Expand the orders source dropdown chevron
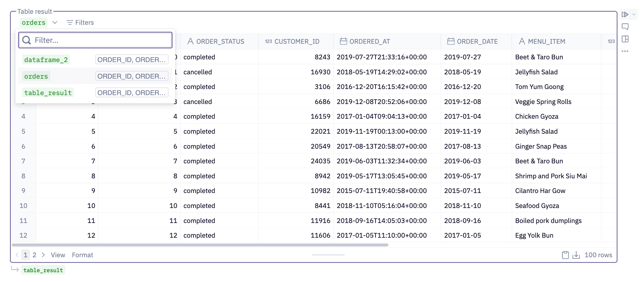This screenshot has height=282, width=644. (x=55, y=23)
